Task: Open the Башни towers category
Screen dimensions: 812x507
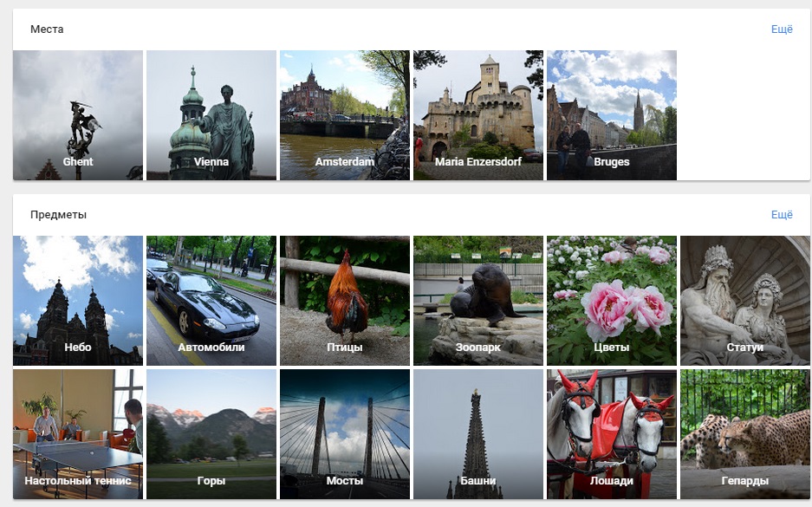Action: click(x=478, y=434)
